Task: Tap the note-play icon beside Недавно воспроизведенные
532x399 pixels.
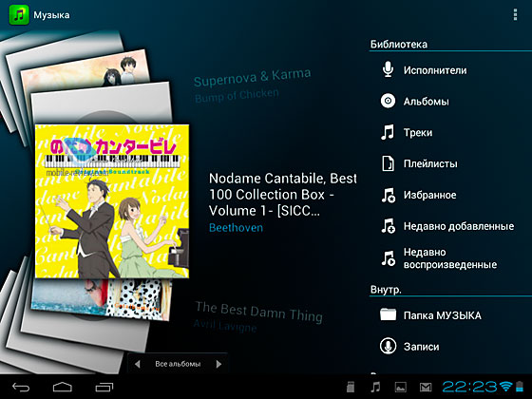Action: 388,257
